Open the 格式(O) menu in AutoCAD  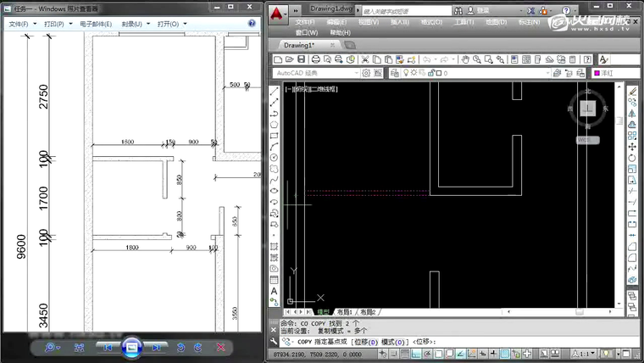(430, 22)
